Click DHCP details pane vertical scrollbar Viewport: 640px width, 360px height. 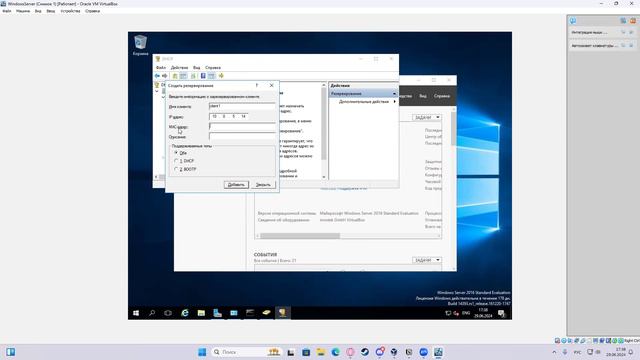(324, 131)
